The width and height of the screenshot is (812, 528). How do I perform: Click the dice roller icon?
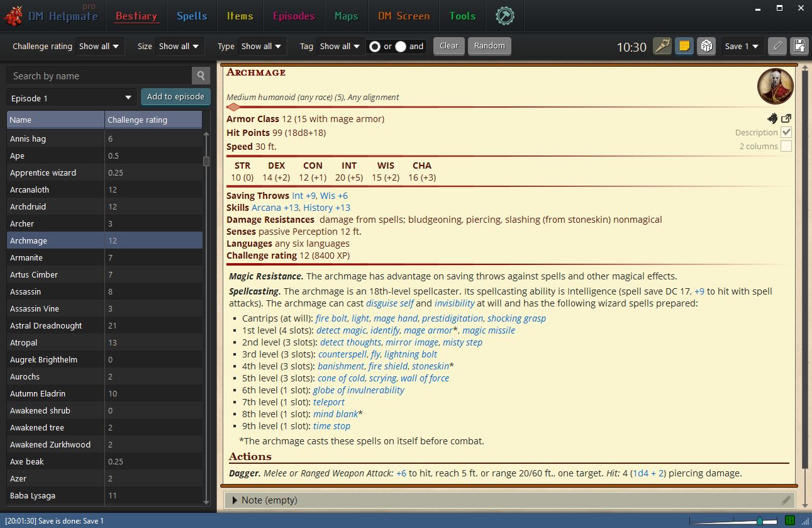[x=706, y=46]
